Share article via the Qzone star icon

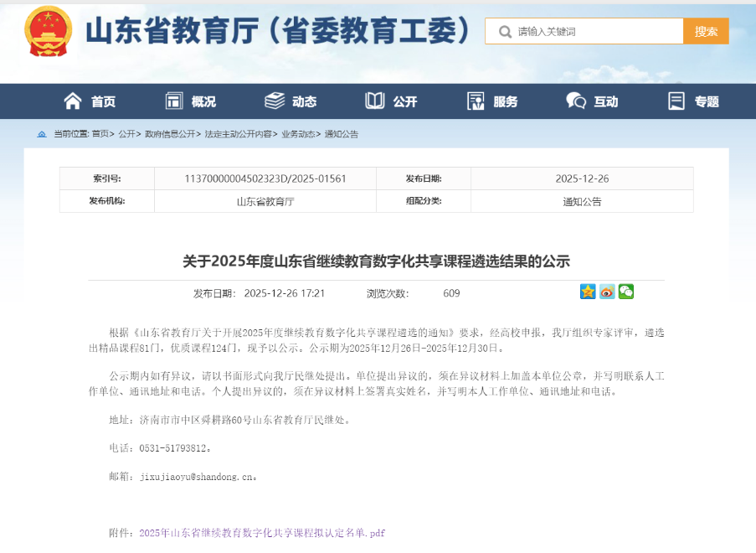pyautogui.click(x=588, y=292)
